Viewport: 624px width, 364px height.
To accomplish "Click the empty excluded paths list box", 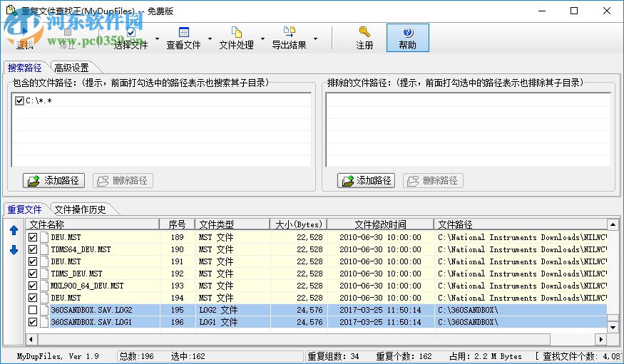I will click(x=469, y=130).
